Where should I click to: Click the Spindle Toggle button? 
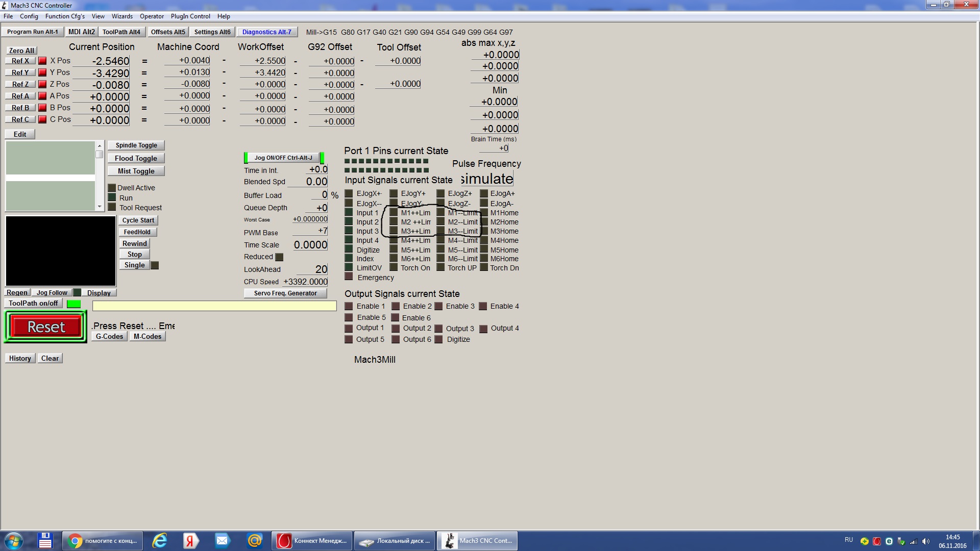[136, 145]
